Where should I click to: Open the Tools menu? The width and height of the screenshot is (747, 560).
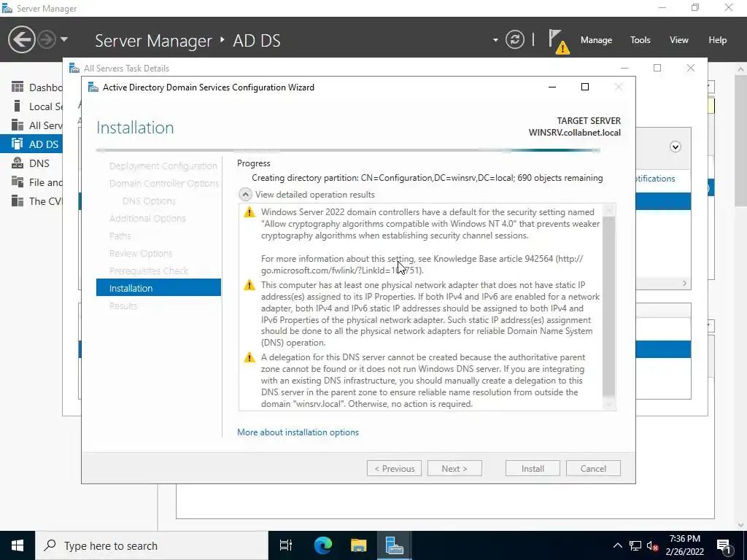(x=640, y=40)
